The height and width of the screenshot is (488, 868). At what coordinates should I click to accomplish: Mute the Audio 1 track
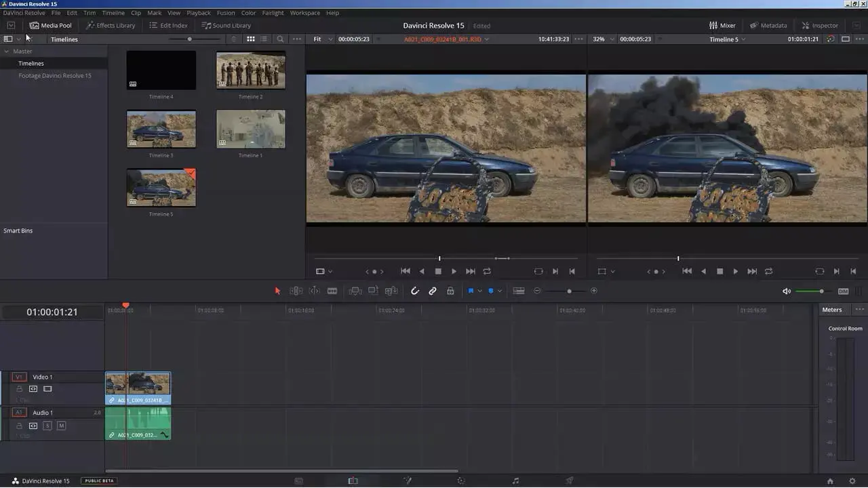point(61,426)
